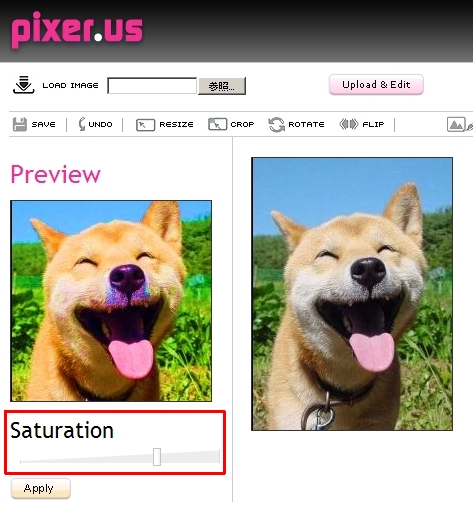Click the Save label in toolbar
Screen dimensions: 473x507
point(44,124)
